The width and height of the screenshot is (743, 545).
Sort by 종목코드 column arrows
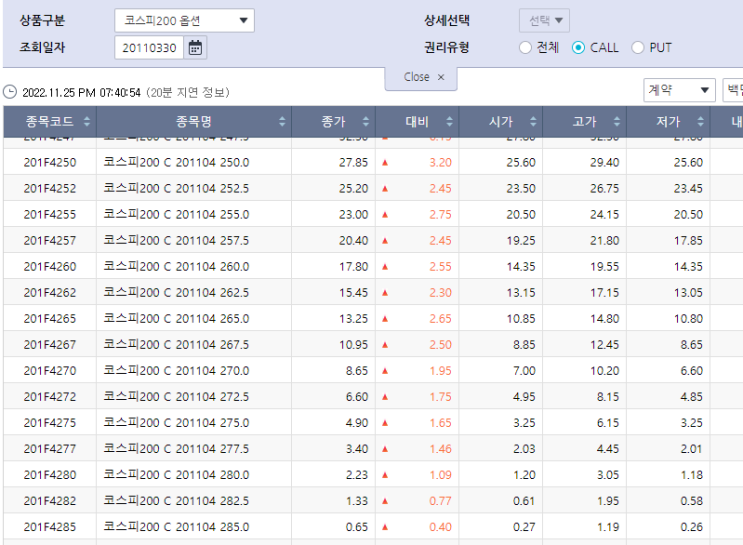(87, 122)
